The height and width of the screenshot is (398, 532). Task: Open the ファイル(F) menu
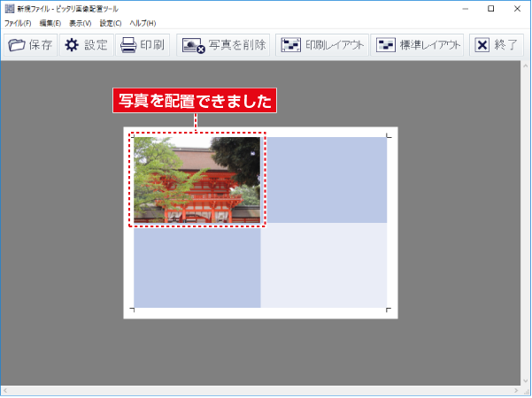tap(18, 23)
